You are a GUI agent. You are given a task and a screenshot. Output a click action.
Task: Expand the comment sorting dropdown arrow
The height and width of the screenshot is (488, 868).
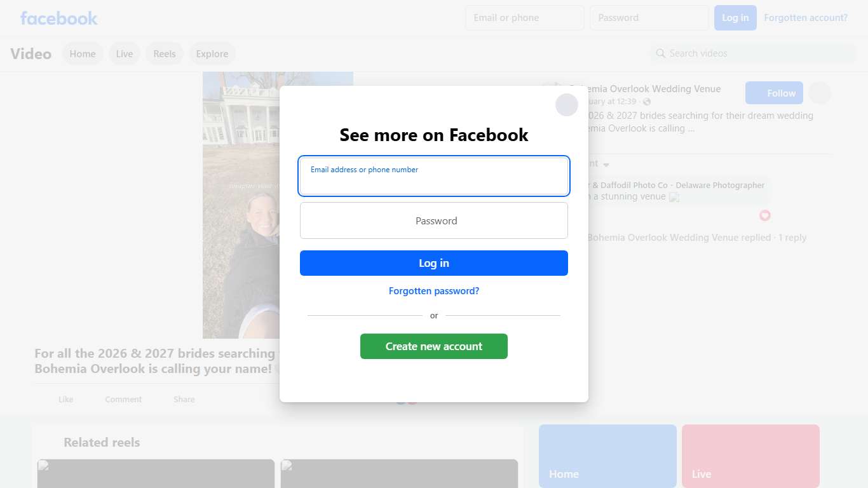click(606, 165)
